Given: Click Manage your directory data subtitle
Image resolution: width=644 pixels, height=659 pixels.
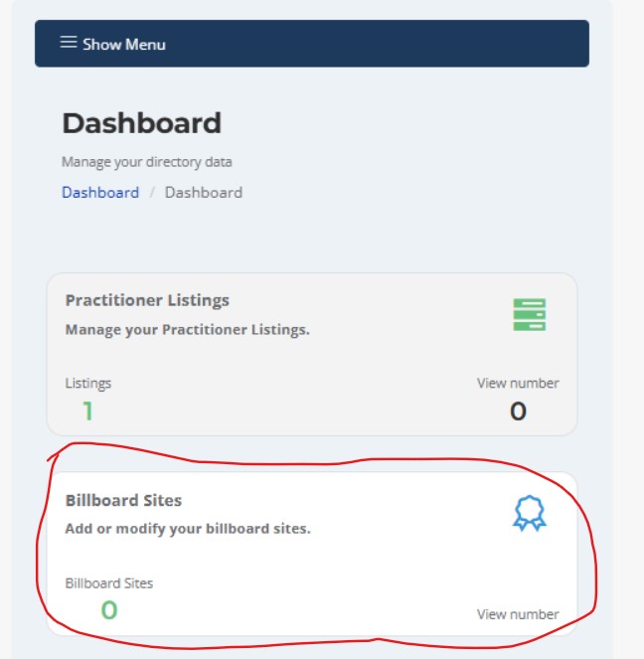Looking at the screenshot, I should pos(147,162).
